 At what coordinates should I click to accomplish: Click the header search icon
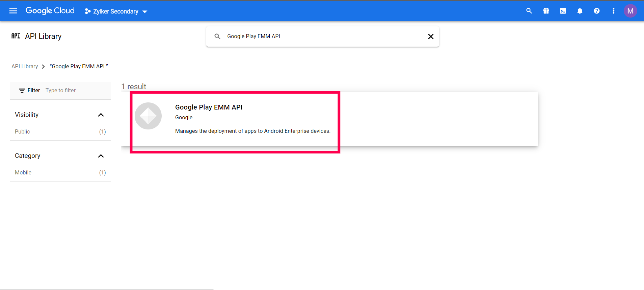(529, 11)
